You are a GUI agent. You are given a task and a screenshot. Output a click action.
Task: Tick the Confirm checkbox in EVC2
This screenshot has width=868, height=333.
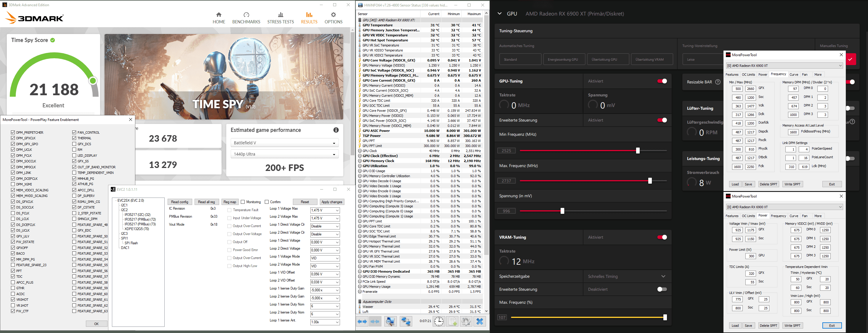click(267, 202)
